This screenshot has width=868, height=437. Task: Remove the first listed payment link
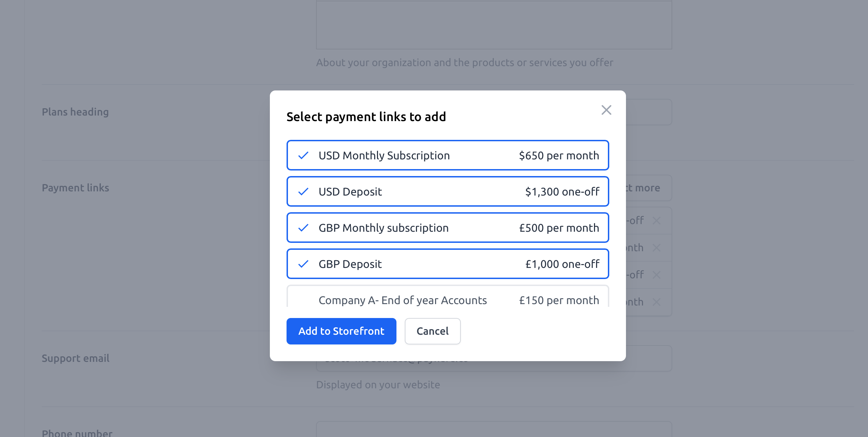click(x=657, y=221)
